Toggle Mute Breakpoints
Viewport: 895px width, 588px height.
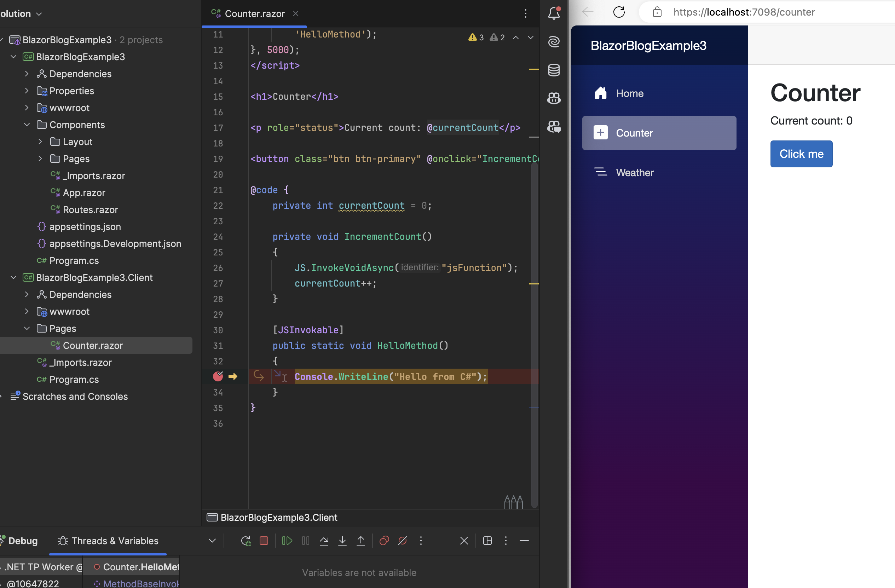click(x=402, y=541)
